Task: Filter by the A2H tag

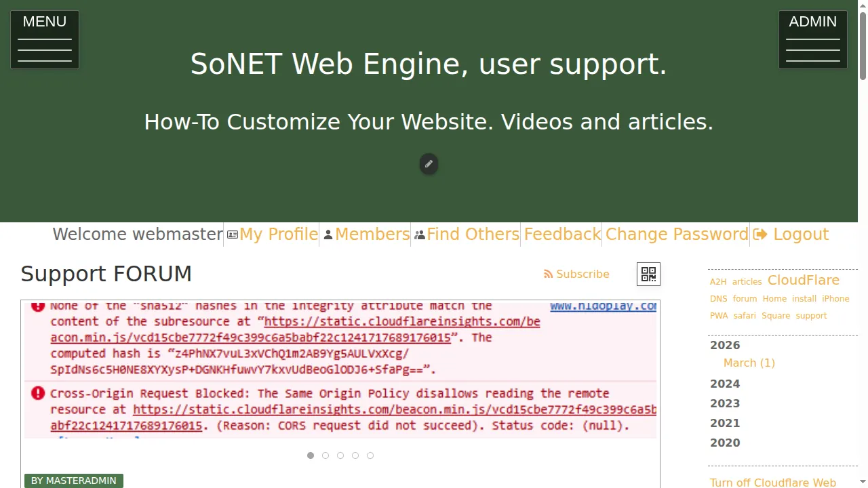Action: (718, 282)
